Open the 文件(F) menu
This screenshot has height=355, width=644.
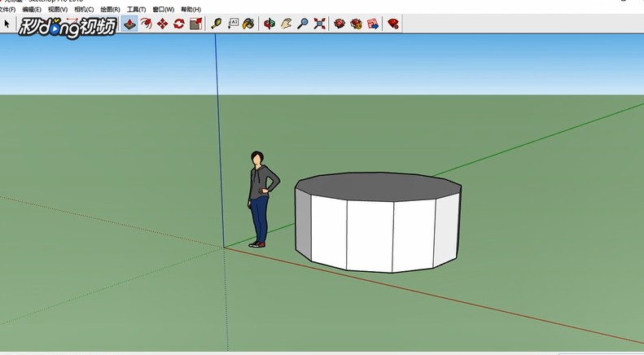pos(7,9)
